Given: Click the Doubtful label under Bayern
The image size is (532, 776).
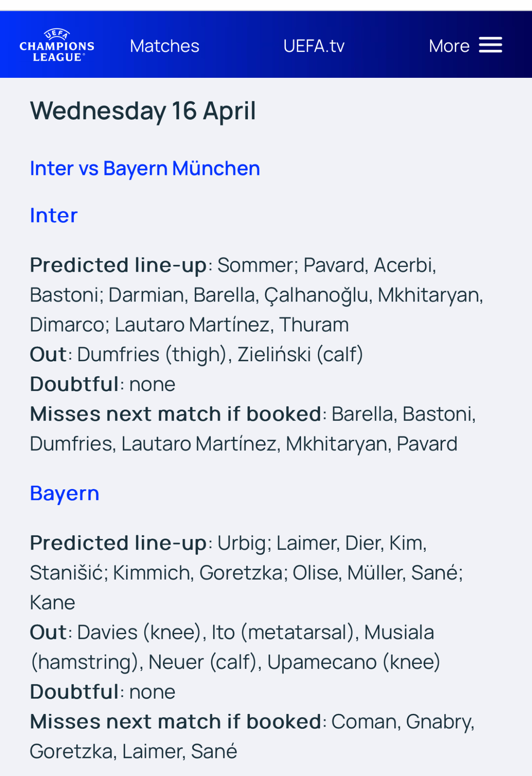Looking at the screenshot, I should pos(75,692).
